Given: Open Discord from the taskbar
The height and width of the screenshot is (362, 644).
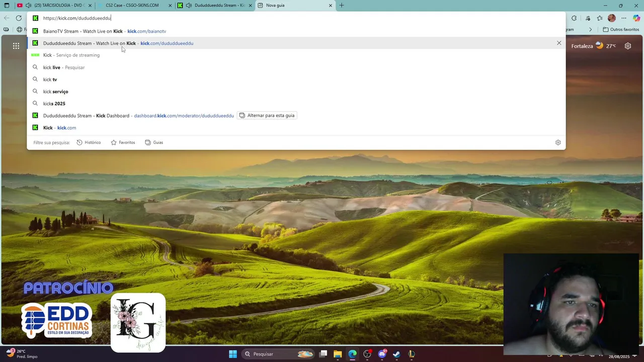Looking at the screenshot, I should pyautogui.click(x=382, y=354).
